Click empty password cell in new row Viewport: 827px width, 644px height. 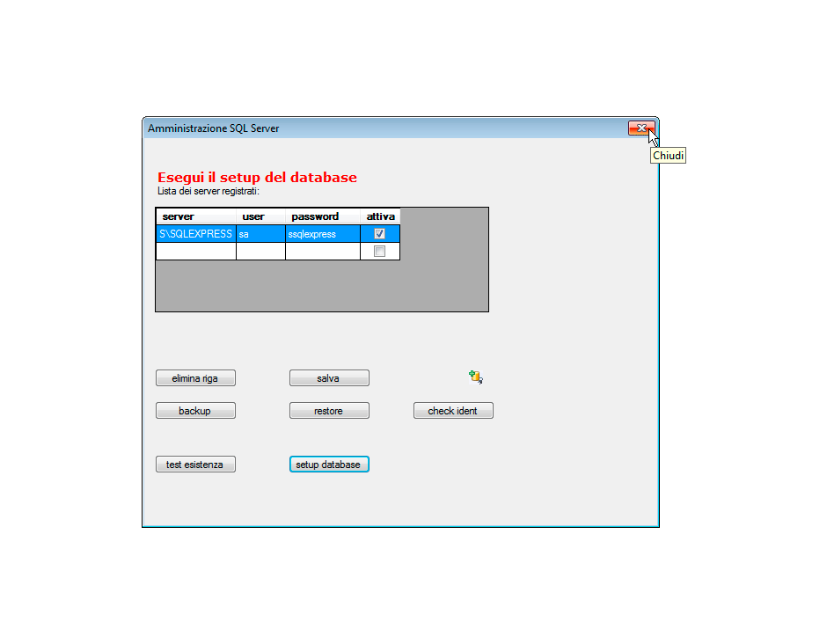(x=323, y=251)
